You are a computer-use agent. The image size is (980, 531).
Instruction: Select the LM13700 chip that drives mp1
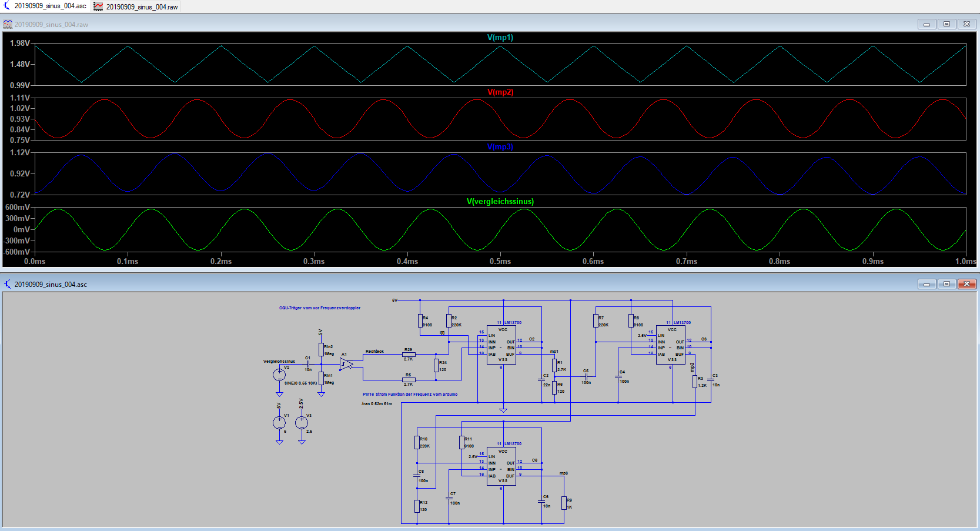[x=501, y=345]
